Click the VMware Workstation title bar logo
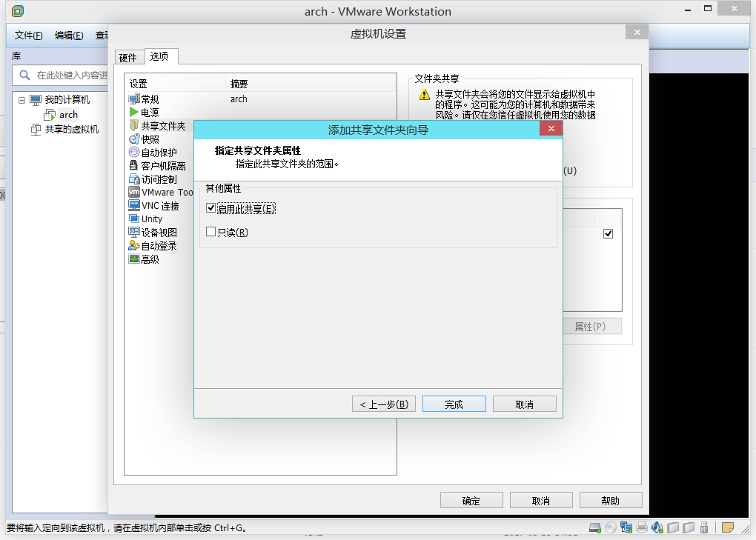This screenshot has height=540, width=756. 18,11
